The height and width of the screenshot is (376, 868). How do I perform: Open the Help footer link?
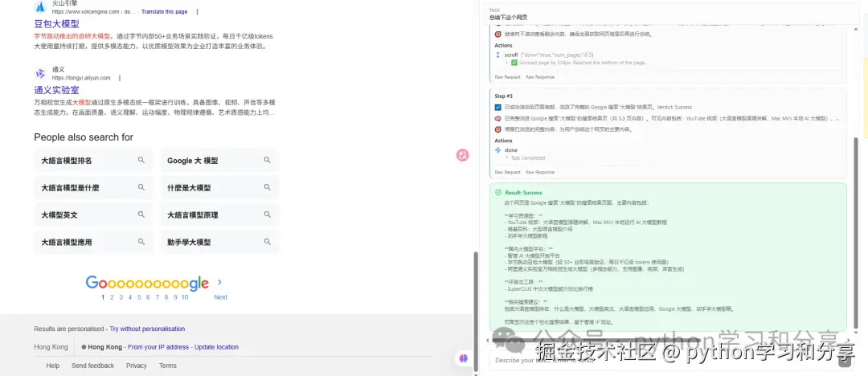[52, 366]
